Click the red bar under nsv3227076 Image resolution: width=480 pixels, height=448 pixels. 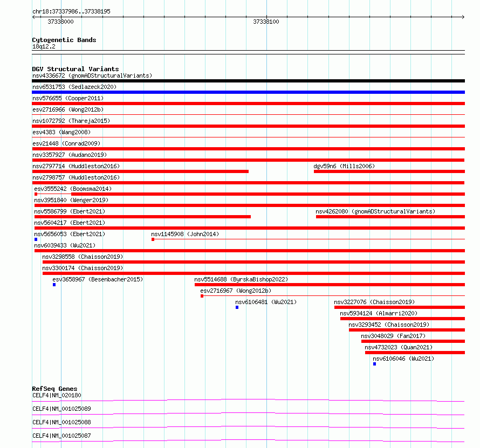400,307
